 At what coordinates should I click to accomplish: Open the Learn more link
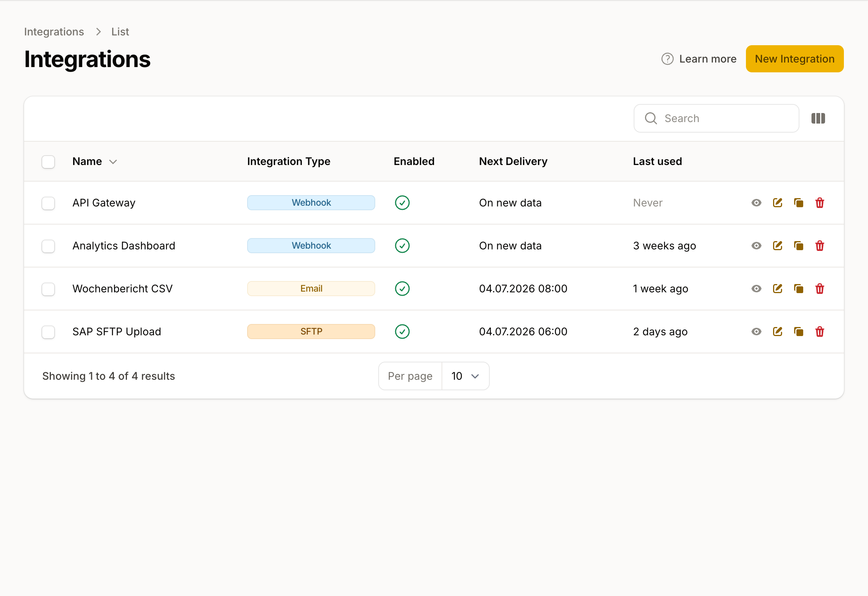point(699,59)
